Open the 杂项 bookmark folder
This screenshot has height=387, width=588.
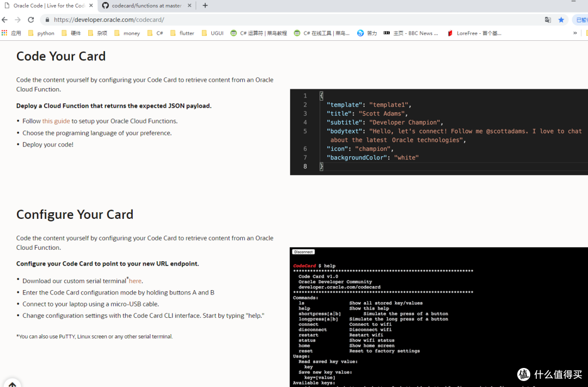pos(97,33)
